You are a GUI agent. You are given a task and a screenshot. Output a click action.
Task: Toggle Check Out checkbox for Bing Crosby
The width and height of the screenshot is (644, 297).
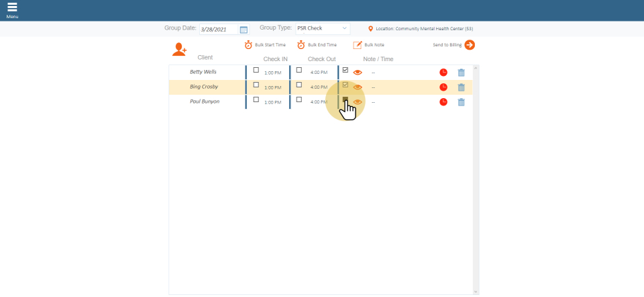(x=299, y=85)
